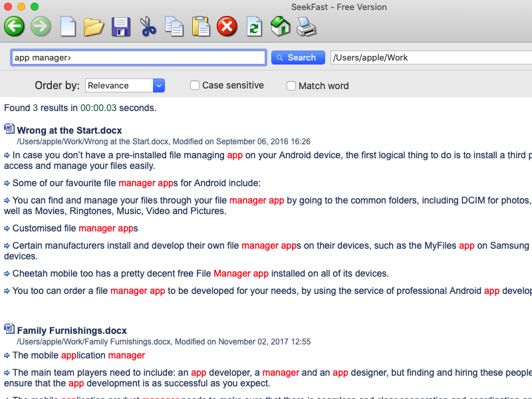The height and width of the screenshot is (399, 532).
Task: Click arrow before 'Some of our favourite file'
Action: [7, 184]
